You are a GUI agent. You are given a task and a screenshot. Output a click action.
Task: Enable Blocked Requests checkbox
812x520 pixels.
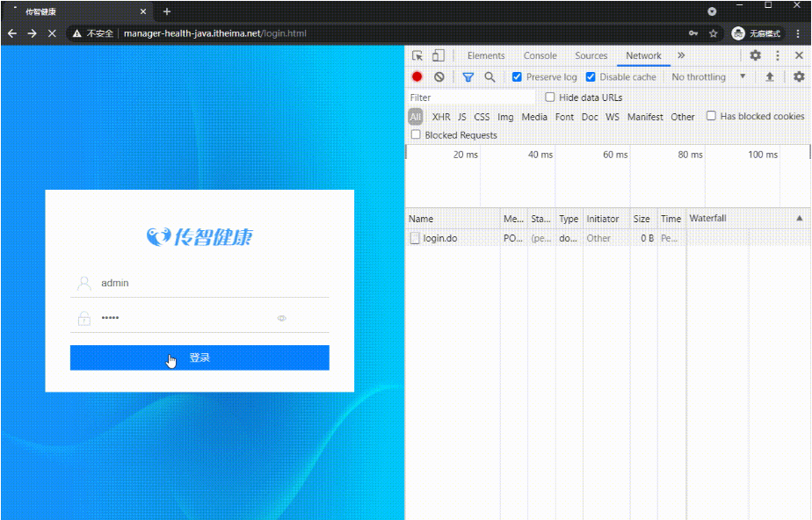tap(416, 134)
